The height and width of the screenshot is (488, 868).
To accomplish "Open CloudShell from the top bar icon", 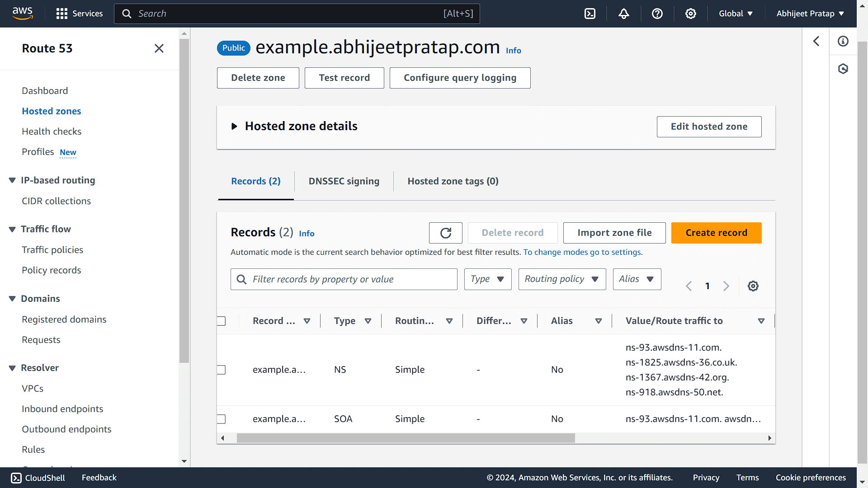I will point(590,14).
